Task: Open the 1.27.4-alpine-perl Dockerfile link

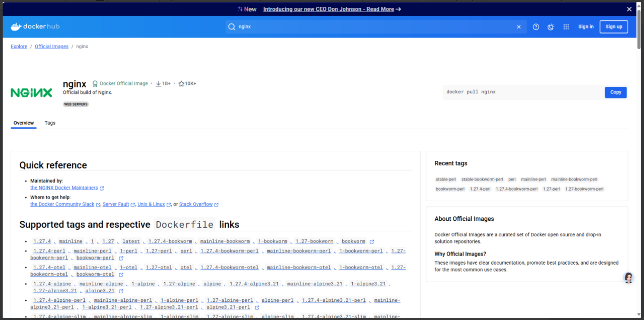Action: 59,300
